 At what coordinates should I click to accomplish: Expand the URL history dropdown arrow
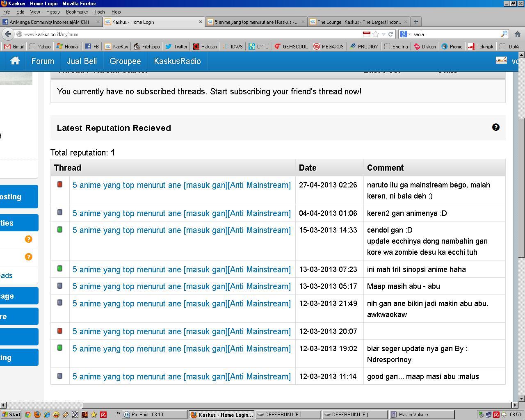point(383,34)
